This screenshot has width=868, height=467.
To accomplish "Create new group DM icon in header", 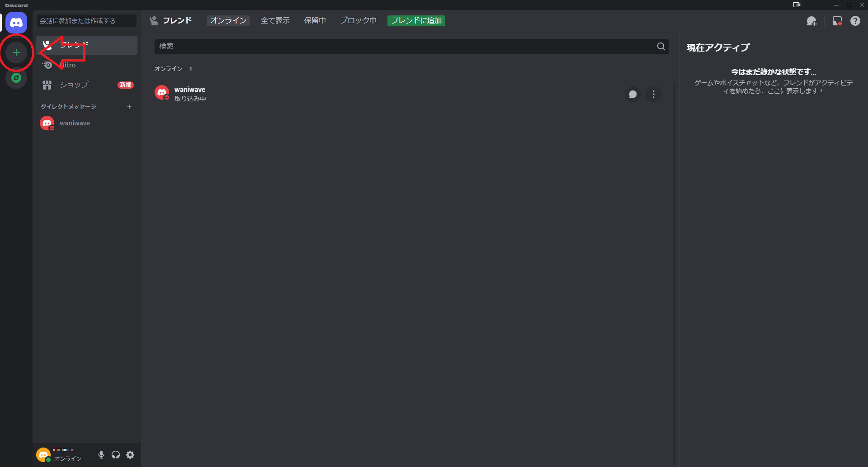I will coord(812,21).
